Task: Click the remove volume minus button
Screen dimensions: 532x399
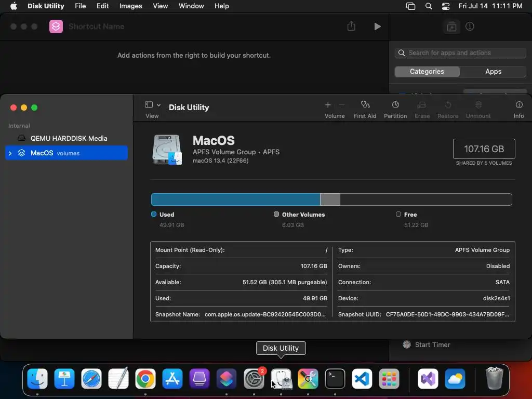Action: point(342,105)
